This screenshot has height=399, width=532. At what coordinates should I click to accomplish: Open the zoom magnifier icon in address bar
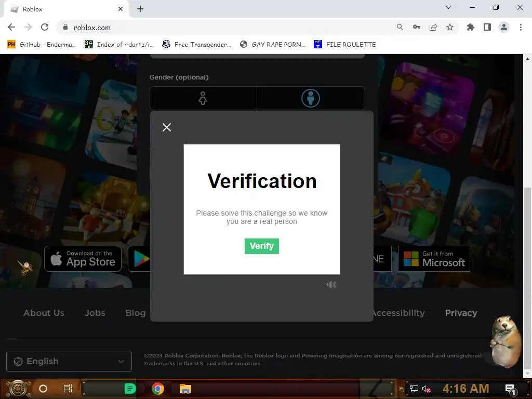[x=400, y=28]
